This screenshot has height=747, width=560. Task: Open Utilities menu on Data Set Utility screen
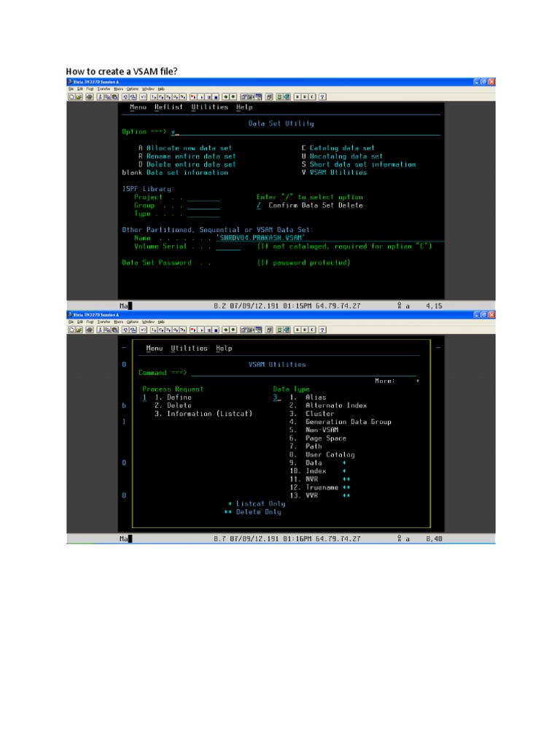(x=209, y=107)
